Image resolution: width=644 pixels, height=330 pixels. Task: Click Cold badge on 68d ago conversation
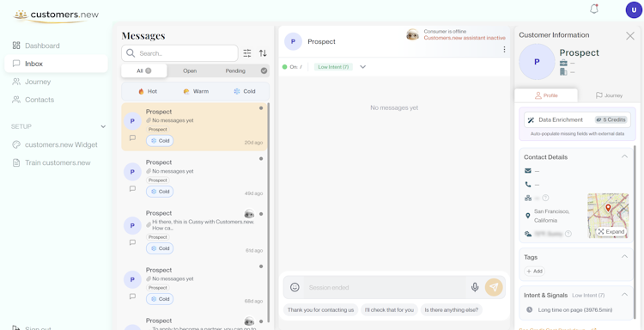[x=160, y=299]
